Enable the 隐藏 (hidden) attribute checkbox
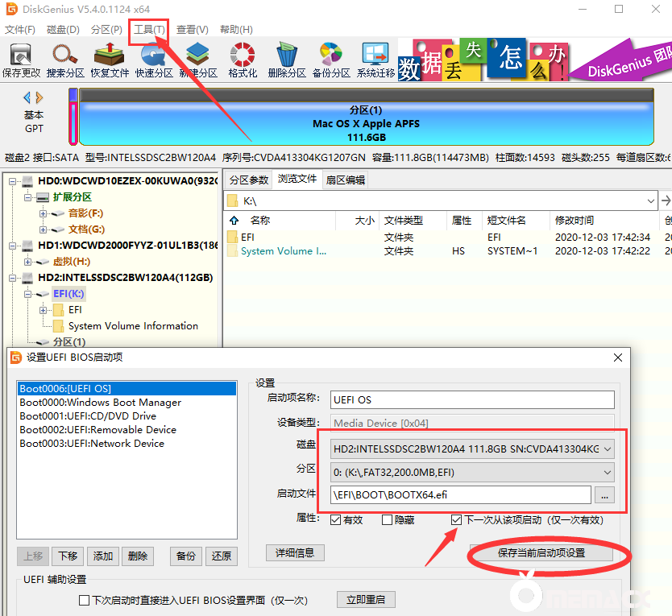672x616 pixels. click(x=387, y=520)
